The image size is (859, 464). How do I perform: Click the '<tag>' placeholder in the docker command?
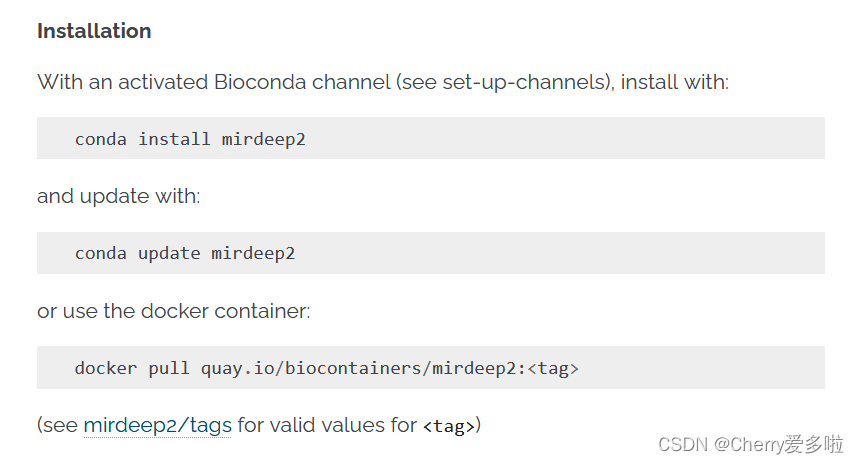click(553, 368)
